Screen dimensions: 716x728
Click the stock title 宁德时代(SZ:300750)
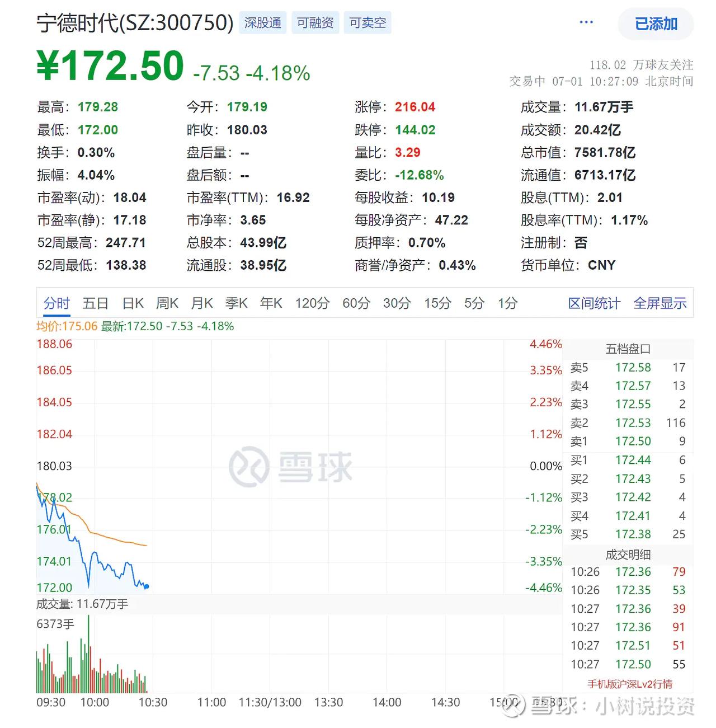click(135, 23)
